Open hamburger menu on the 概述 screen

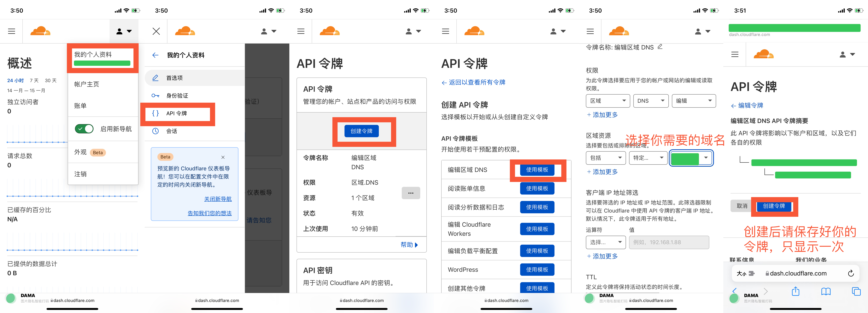[11, 31]
